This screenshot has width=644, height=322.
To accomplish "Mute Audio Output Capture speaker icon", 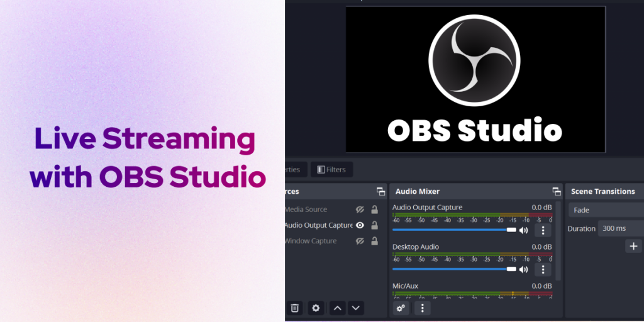I will tap(523, 230).
